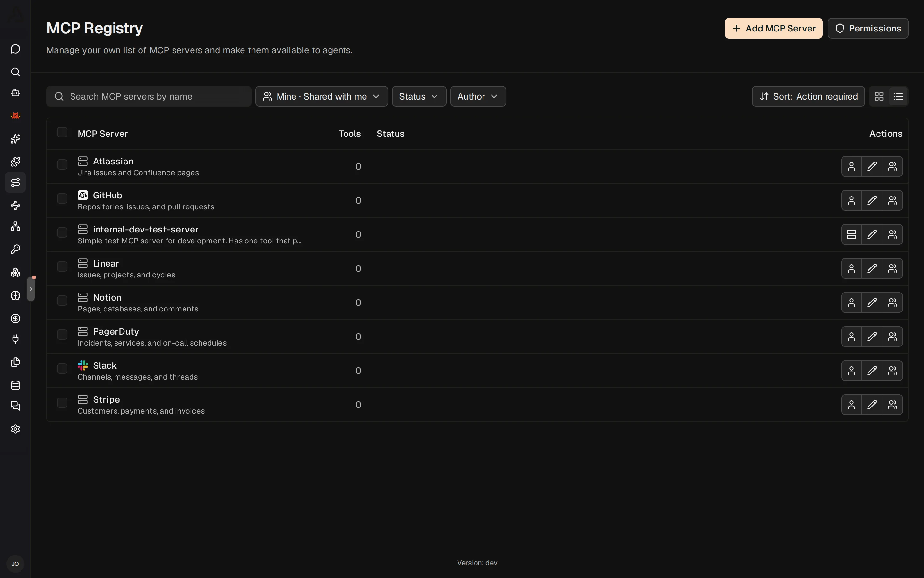
Task: Open the brain icon in sidebar
Action: click(15, 295)
